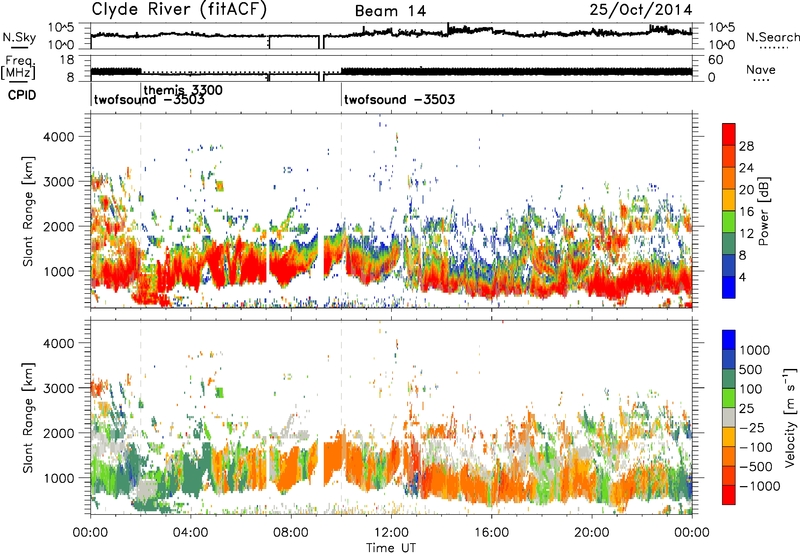
Task: Click the blue 1000 swatch in the Velocity colorbar
Action: point(729,340)
